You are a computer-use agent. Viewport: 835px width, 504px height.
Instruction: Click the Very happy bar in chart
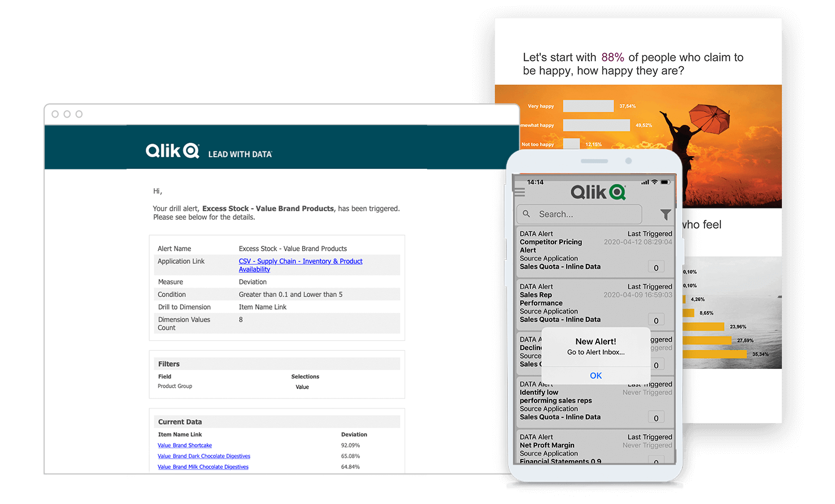pos(588,106)
